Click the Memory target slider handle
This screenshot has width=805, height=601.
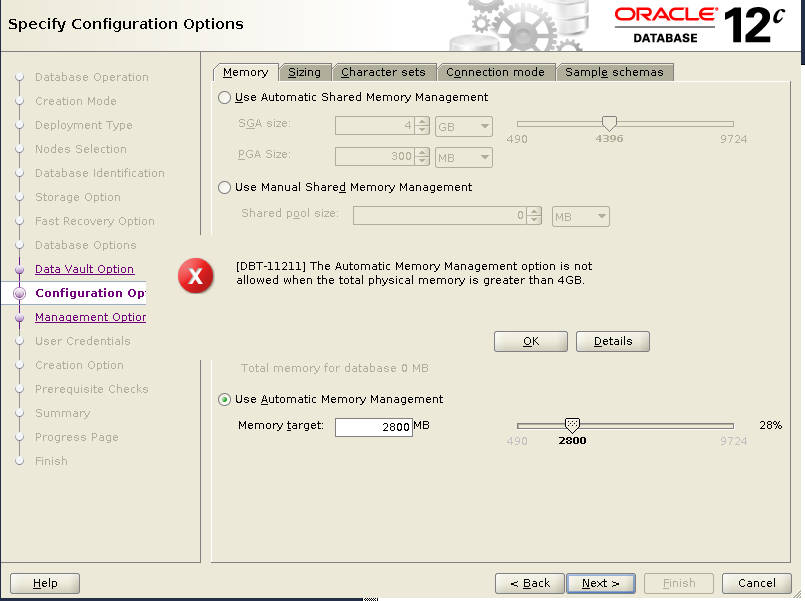(x=572, y=424)
